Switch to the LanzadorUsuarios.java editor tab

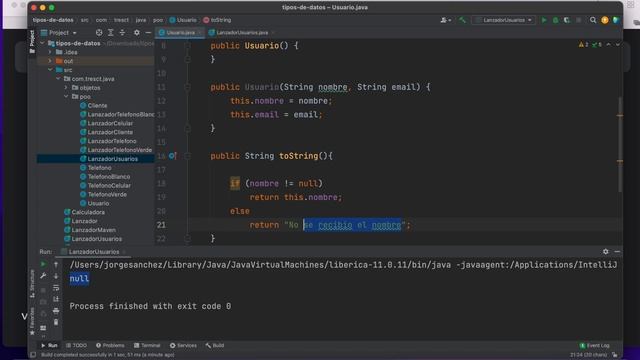(242, 33)
